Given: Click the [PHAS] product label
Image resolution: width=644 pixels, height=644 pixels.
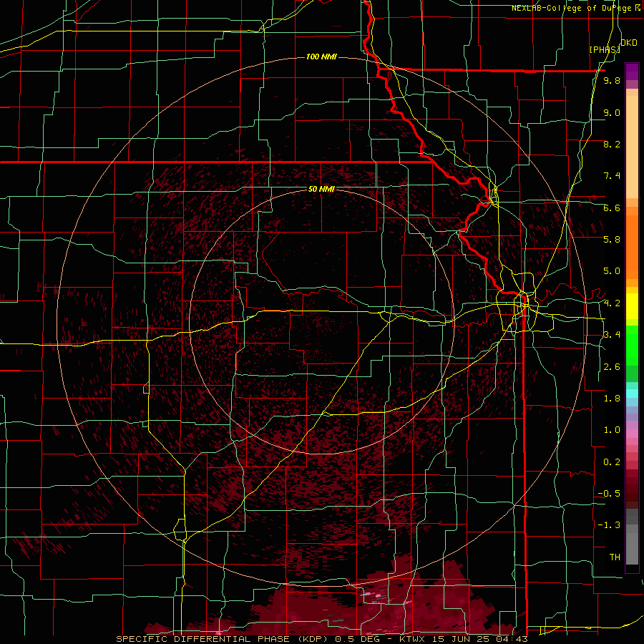Looking at the screenshot, I should (605, 49).
